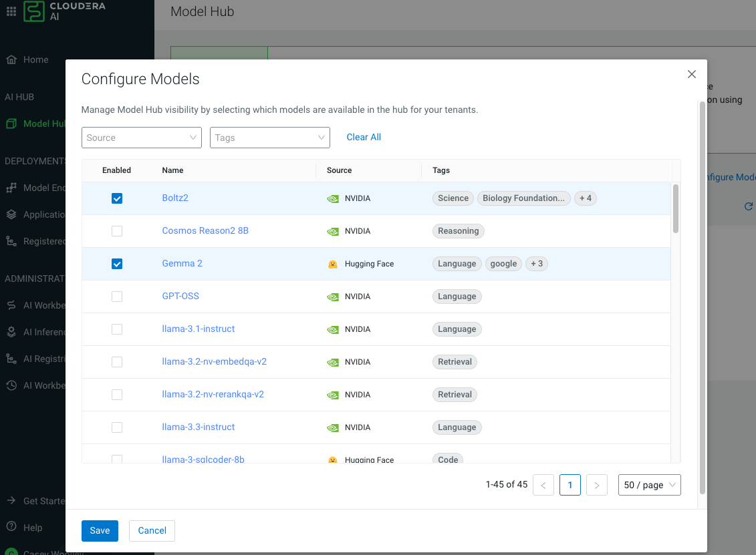
Task: Click the refresh icon behind the dialog
Action: 748,206
